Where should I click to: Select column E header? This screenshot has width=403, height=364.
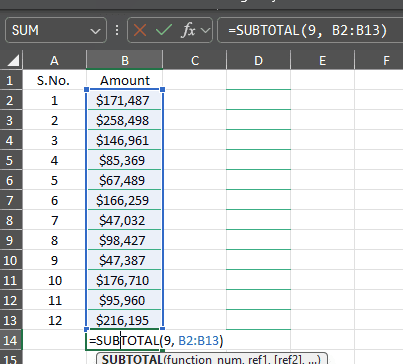click(x=322, y=61)
